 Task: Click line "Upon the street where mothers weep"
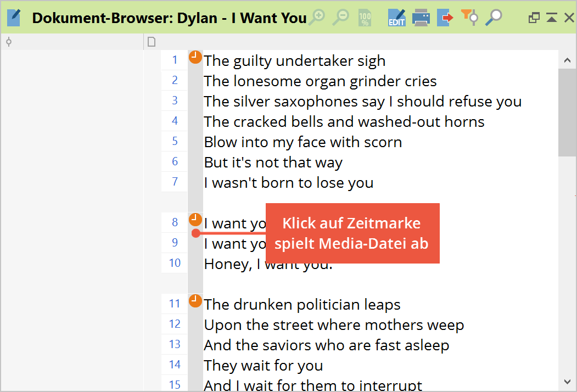[334, 325]
